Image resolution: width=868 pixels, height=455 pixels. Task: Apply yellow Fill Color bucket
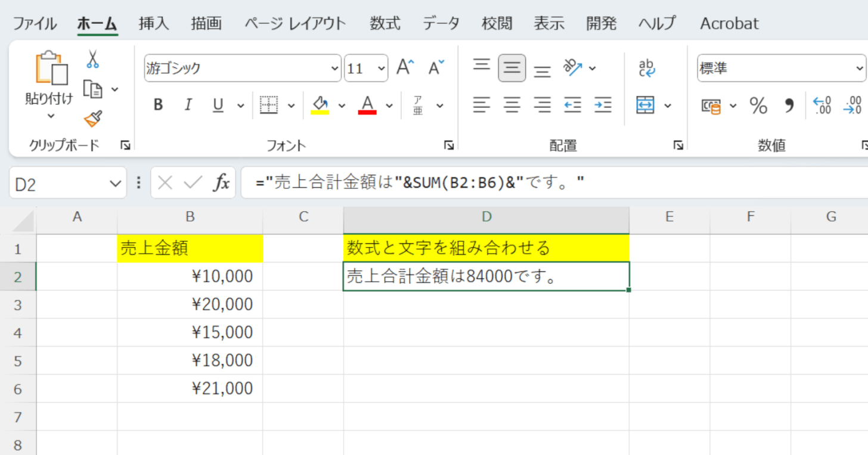click(321, 106)
